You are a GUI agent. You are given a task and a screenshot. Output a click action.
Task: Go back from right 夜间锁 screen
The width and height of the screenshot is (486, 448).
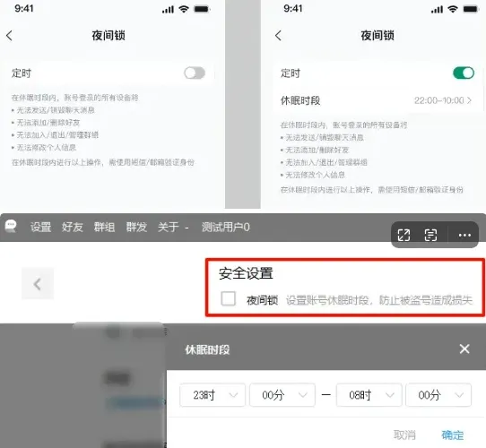pos(278,36)
